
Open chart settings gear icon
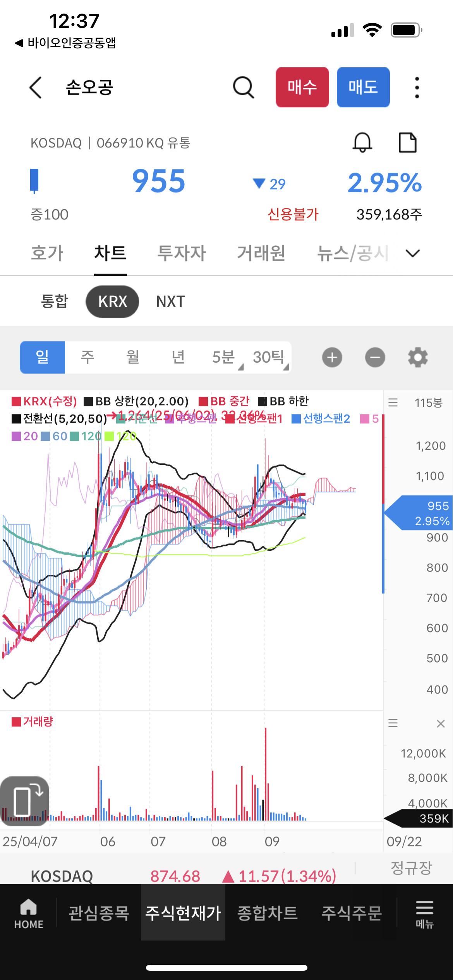tap(418, 357)
